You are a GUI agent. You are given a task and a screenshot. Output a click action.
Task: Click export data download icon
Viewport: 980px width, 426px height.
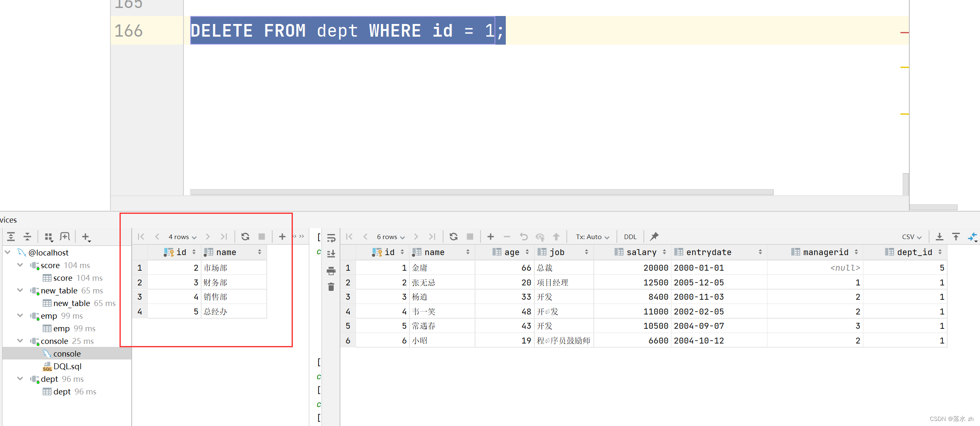tap(939, 237)
